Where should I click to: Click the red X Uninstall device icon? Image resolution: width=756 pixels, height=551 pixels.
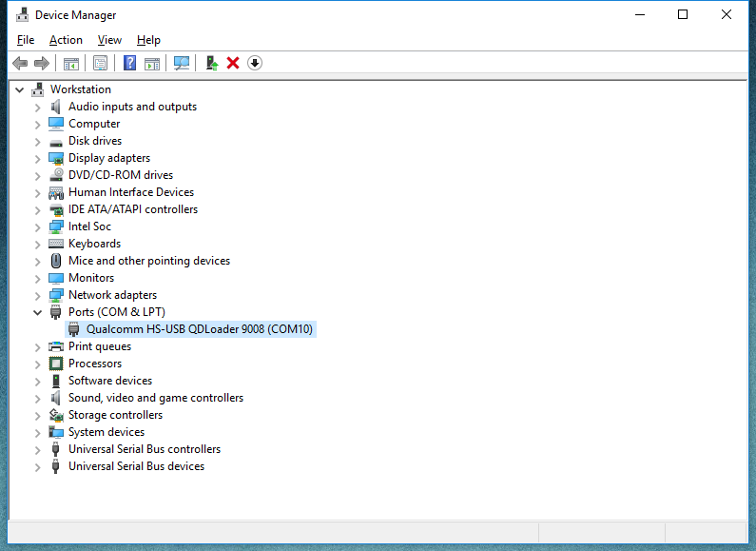233,63
